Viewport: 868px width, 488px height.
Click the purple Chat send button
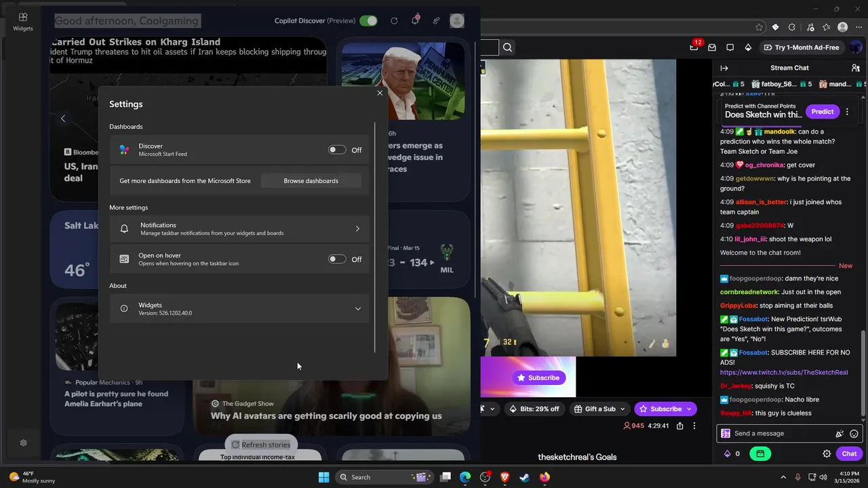pyautogui.click(x=849, y=454)
